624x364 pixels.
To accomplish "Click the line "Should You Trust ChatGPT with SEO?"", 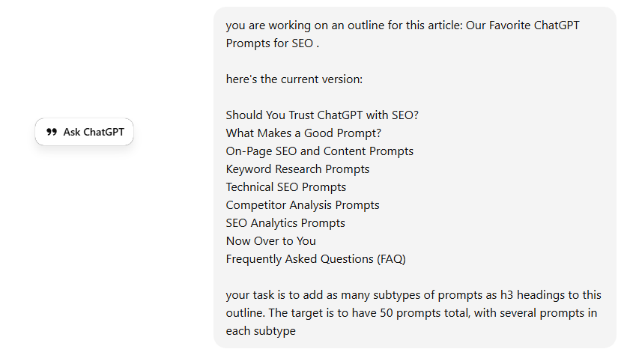I will [322, 115].
